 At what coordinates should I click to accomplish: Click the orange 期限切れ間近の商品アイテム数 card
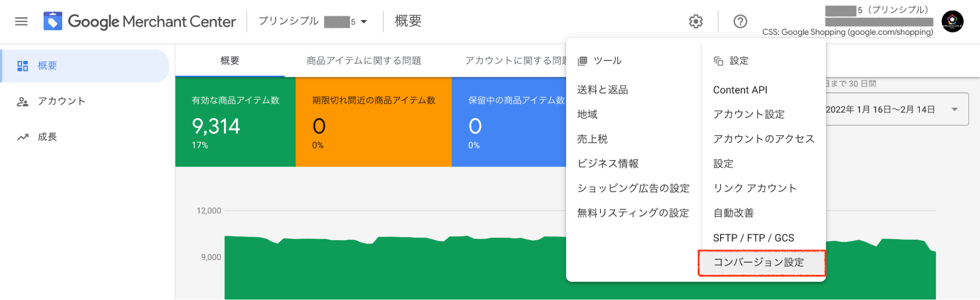pyautogui.click(x=373, y=122)
